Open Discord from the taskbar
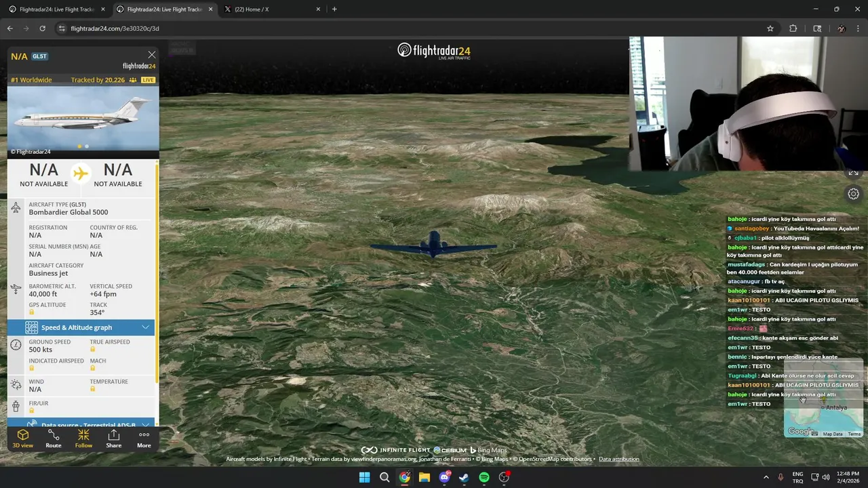This screenshot has height=488, width=868. pyautogui.click(x=444, y=477)
